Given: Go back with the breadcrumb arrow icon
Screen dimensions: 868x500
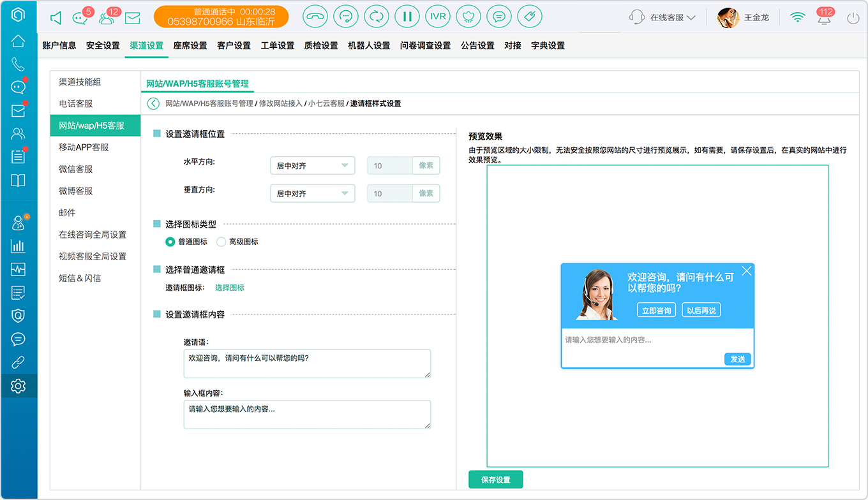Looking at the screenshot, I should 153,103.
